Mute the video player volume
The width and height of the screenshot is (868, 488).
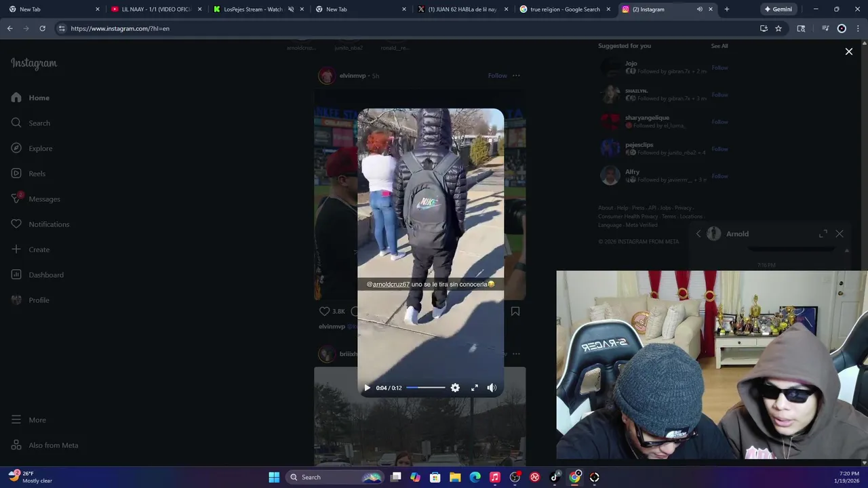[x=492, y=388]
